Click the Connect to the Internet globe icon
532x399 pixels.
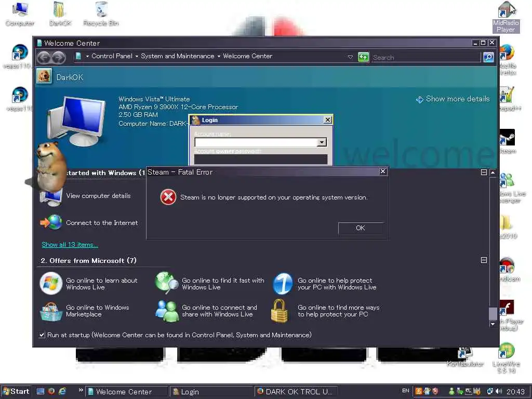51,222
